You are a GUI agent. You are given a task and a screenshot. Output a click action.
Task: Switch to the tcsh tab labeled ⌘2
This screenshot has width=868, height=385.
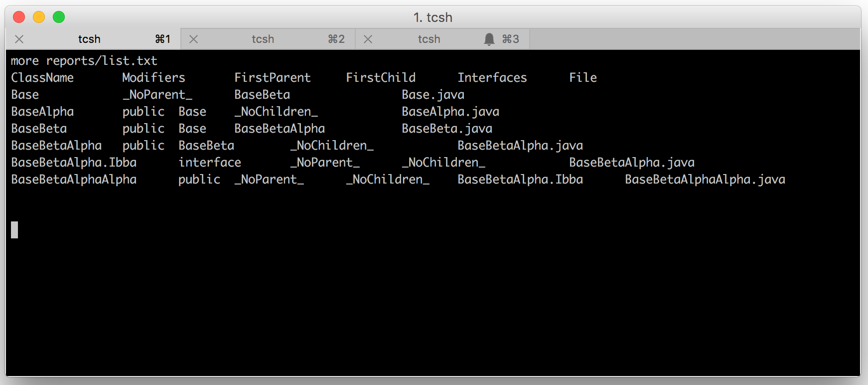[x=268, y=39]
